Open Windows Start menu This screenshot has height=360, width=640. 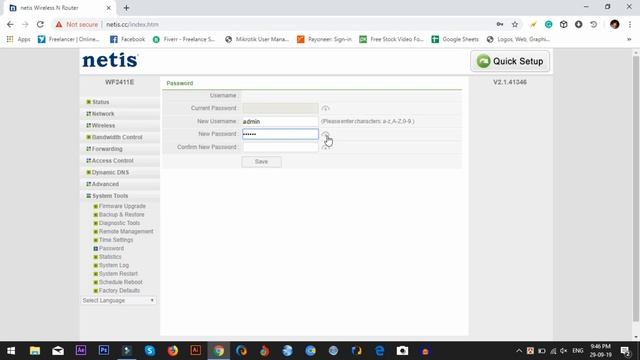(11, 351)
